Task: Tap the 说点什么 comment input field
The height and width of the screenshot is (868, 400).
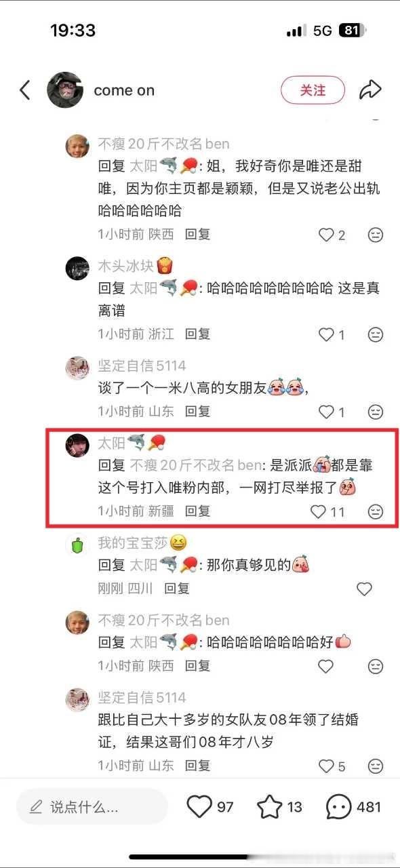Action: click(x=92, y=807)
